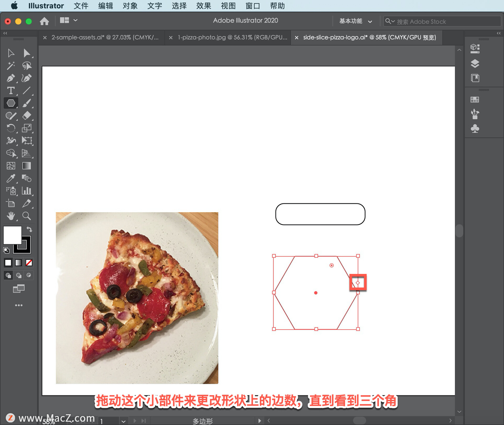Swap fill and stroke colors

tap(29, 229)
